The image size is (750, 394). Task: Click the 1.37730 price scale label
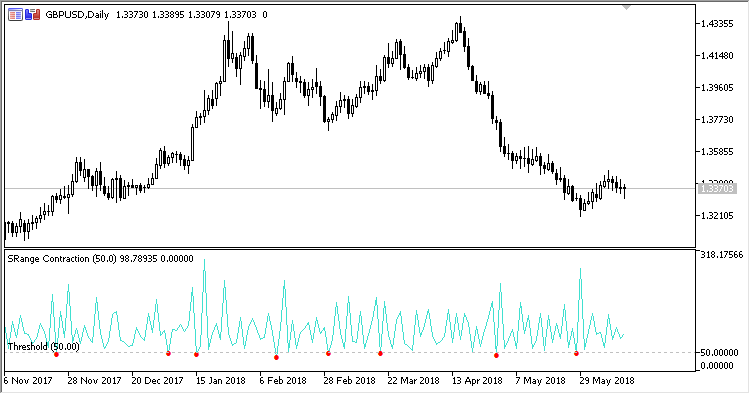point(717,120)
